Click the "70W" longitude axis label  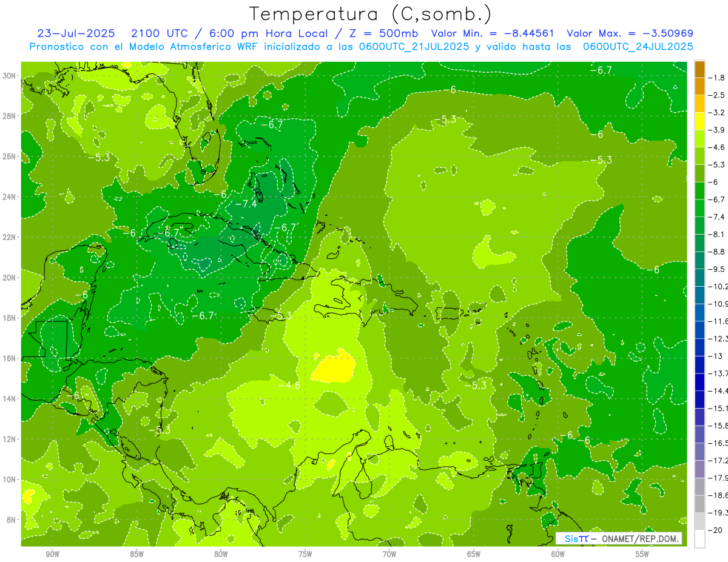tap(389, 554)
